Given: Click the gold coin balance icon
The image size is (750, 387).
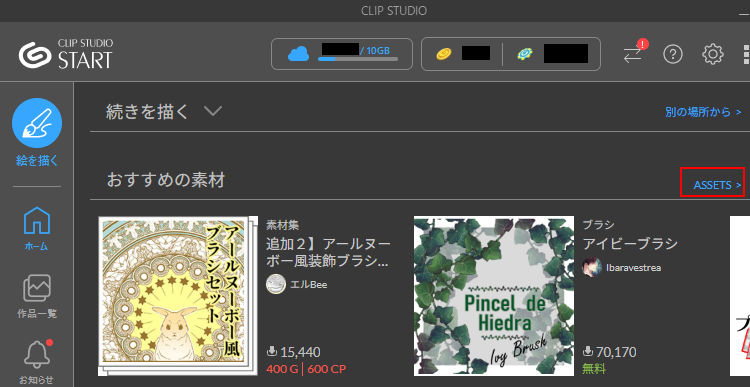Looking at the screenshot, I should click(444, 54).
